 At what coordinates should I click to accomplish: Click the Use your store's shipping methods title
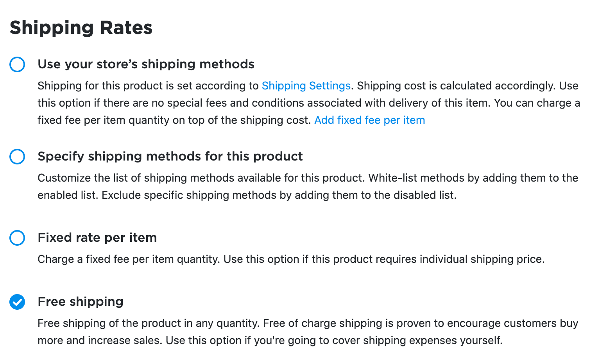(146, 64)
